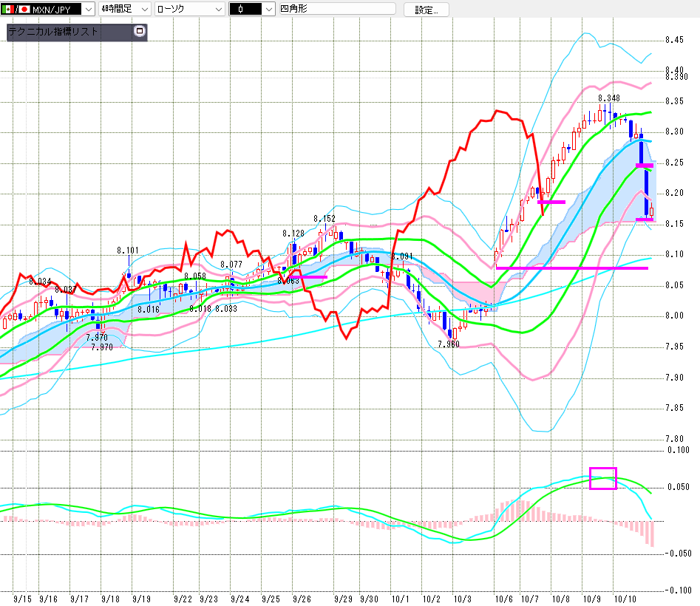Click the 7.960 low price label
The image size is (700, 606).
(449, 344)
